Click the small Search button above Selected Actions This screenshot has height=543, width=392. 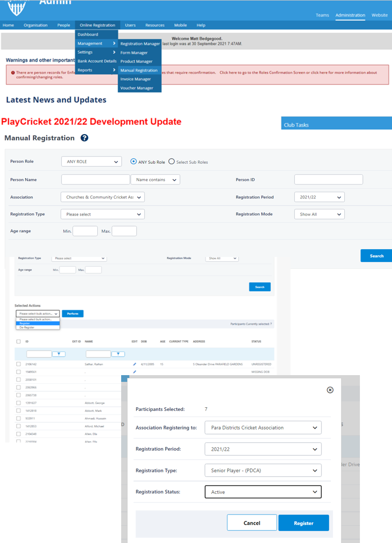pyautogui.click(x=260, y=287)
